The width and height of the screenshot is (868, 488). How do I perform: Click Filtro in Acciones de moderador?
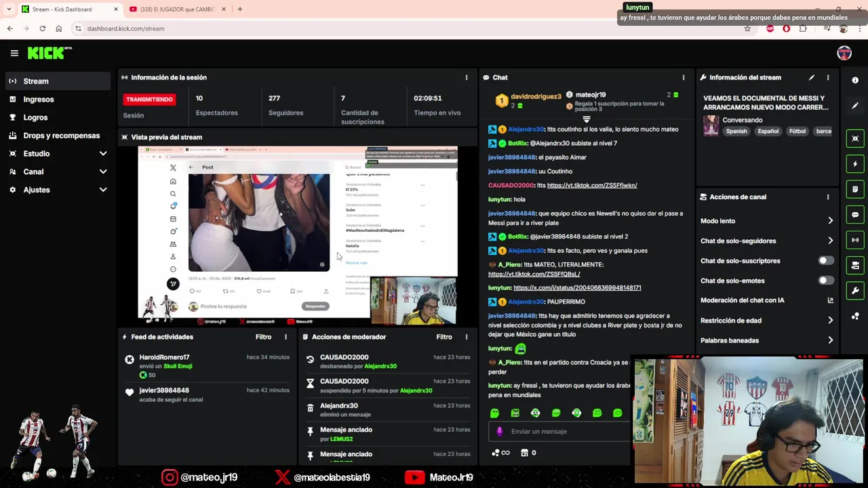pos(444,337)
